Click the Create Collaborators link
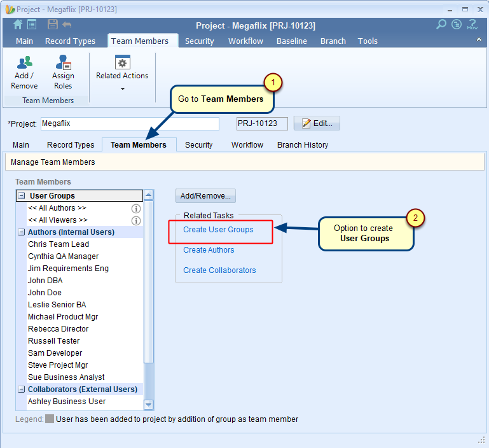The height and width of the screenshot is (448, 489). click(x=219, y=270)
